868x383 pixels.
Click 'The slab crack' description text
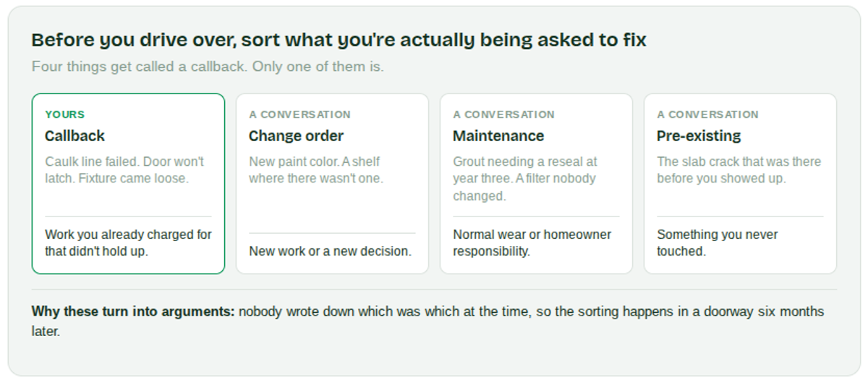tap(739, 170)
